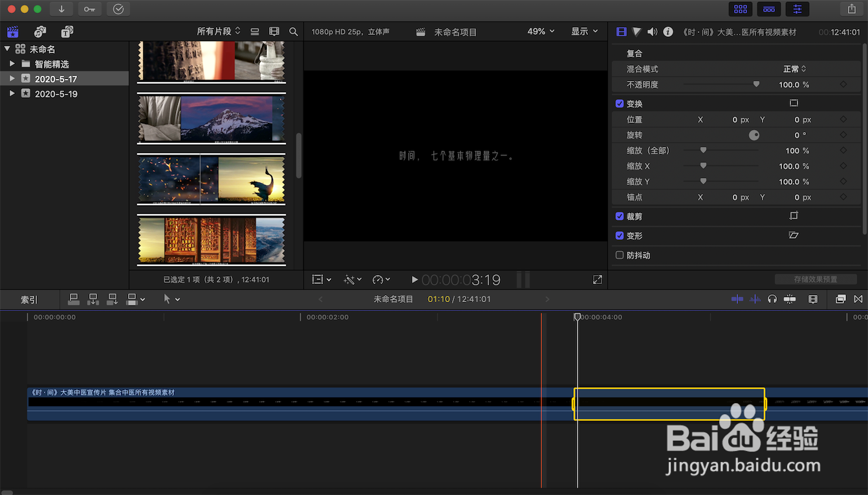Image resolution: width=868 pixels, height=495 pixels.
Task: Toggle video skimming icon
Action: [x=737, y=299]
